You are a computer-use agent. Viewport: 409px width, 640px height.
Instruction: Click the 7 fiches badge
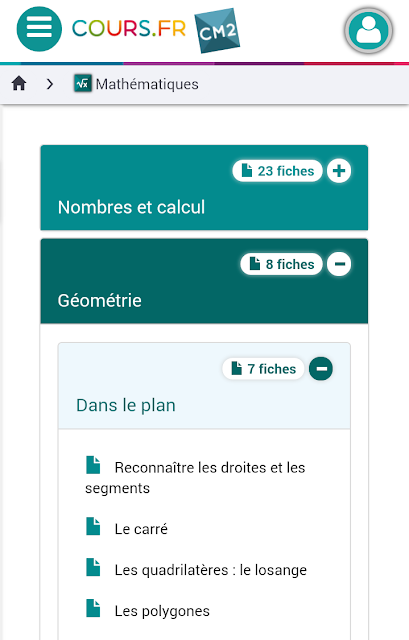(x=263, y=369)
